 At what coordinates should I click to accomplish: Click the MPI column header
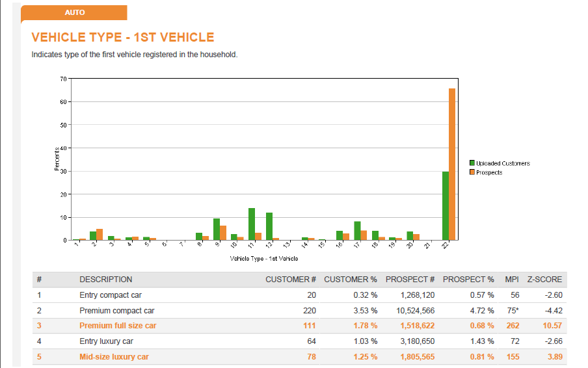(512, 280)
